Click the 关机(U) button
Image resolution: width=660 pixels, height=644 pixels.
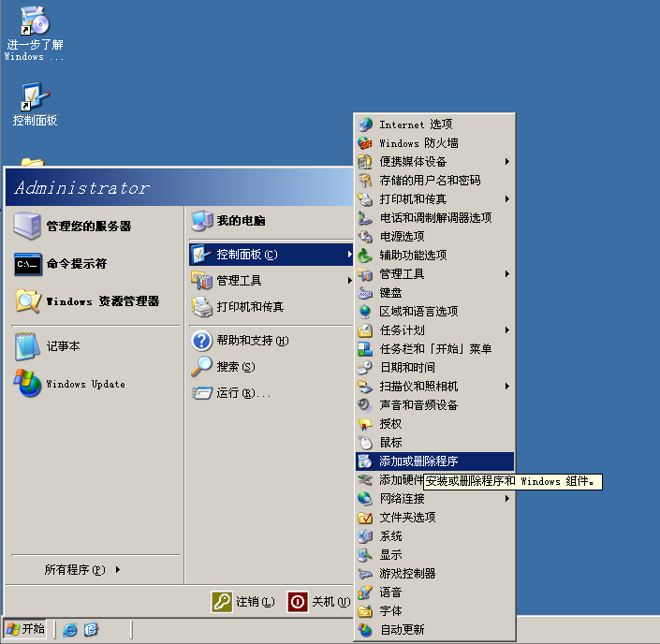tap(319, 602)
